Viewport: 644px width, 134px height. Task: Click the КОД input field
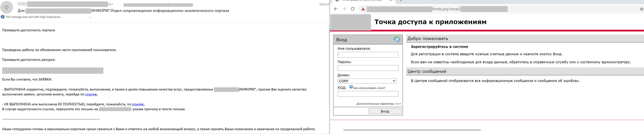368,94
